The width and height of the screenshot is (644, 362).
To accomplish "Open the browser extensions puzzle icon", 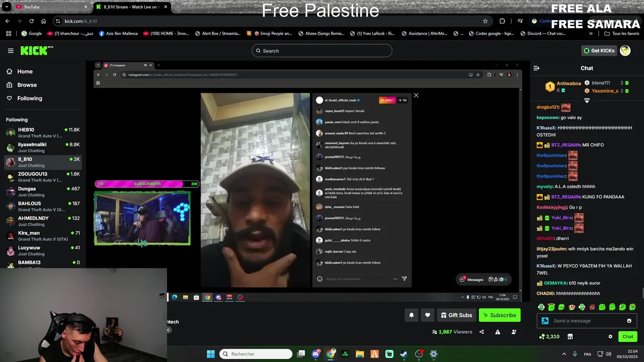I will [x=502, y=21].
